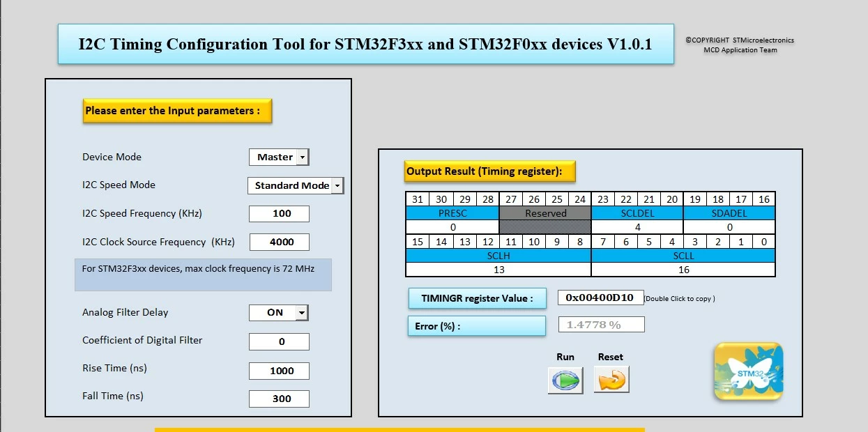Click the SCLH value cell 13
This screenshot has width=868, height=432.
click(498, 270)
